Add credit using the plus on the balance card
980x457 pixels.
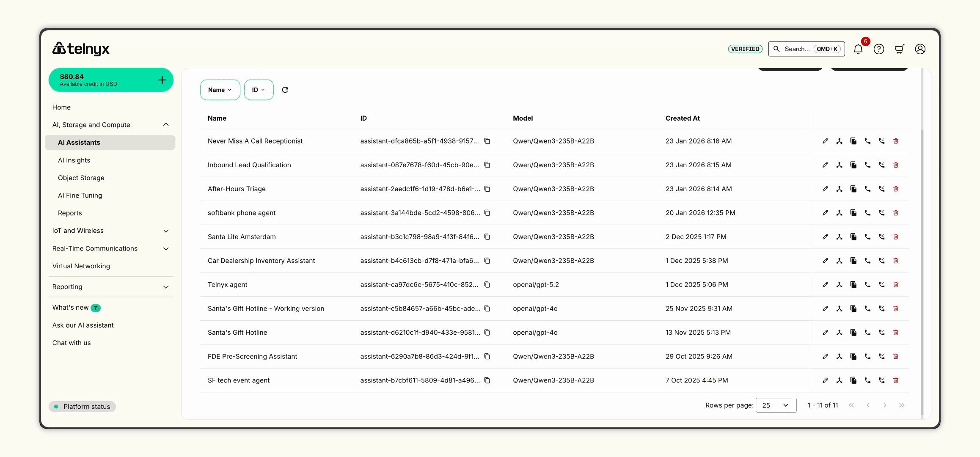coord(162,80)
